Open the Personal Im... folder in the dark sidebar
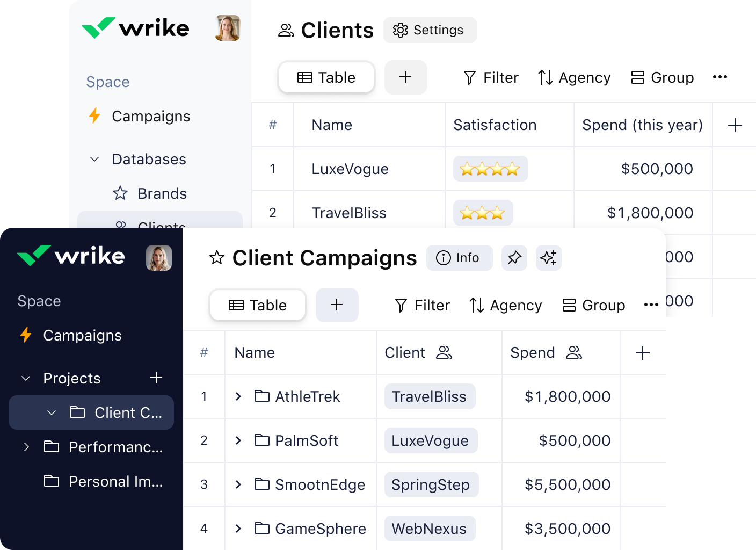Viewport: 756px width, 550px height. click(103, 481)
